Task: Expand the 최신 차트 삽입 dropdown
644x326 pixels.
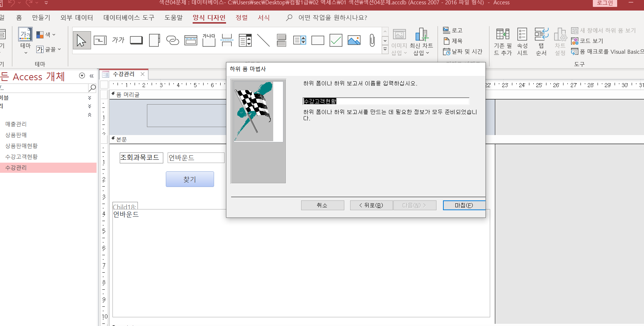Action: click(x=421, y=53)
